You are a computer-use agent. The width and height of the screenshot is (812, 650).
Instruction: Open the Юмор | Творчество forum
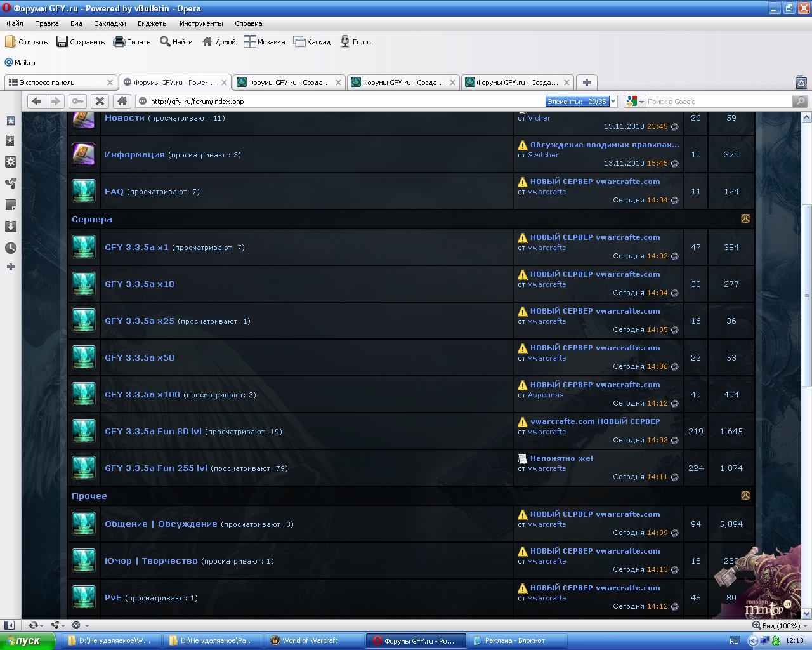[x=151, y=561]
